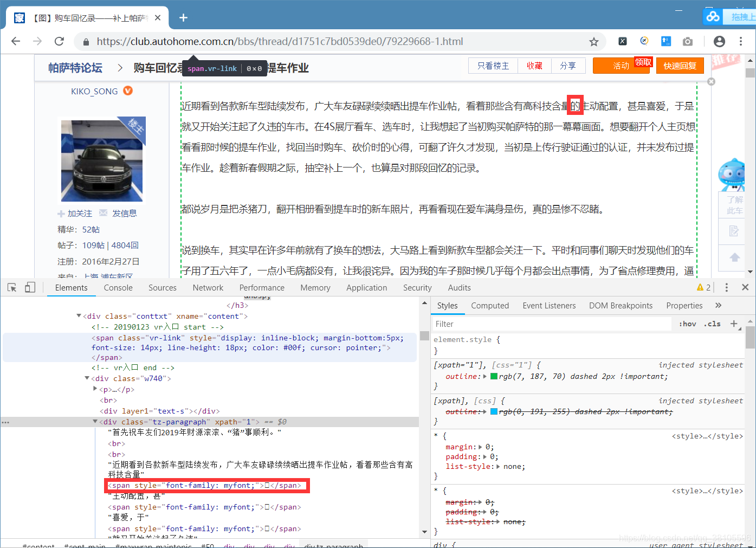756x548 pixels.
Task: Open the 活动 button
Action: [x=621, y=66]
